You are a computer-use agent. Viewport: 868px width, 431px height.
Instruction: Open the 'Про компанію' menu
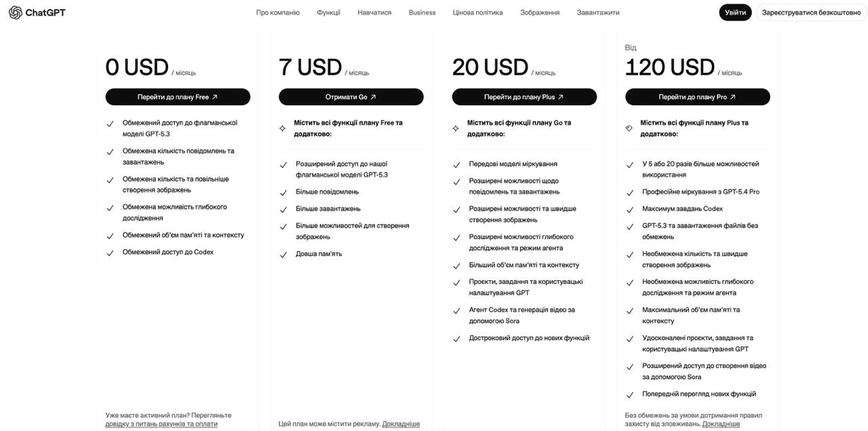click(x=277, y=12)
